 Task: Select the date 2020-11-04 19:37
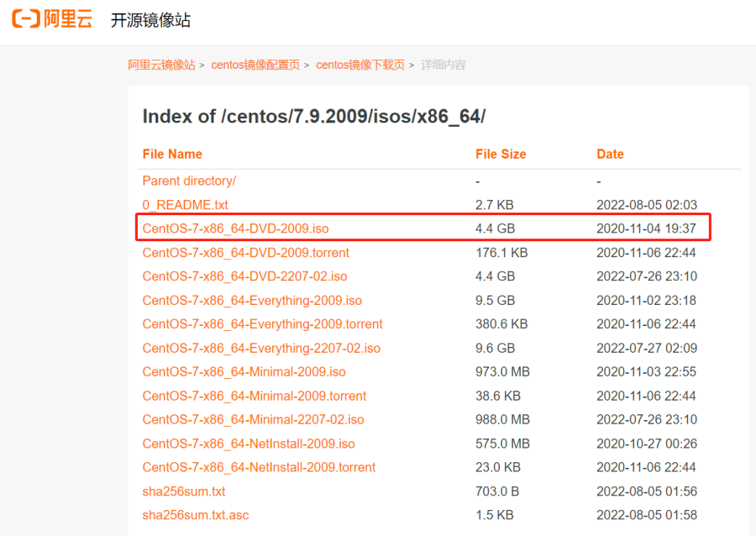(646, 229)
